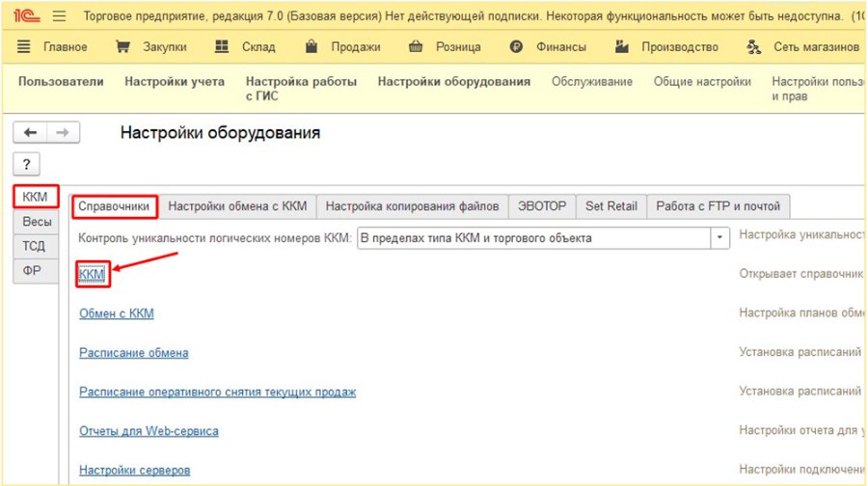Screen dimensions: 868x486
Task: Open the Расписание обмена link
Action: pyautogui.click(x=133, y=353)
